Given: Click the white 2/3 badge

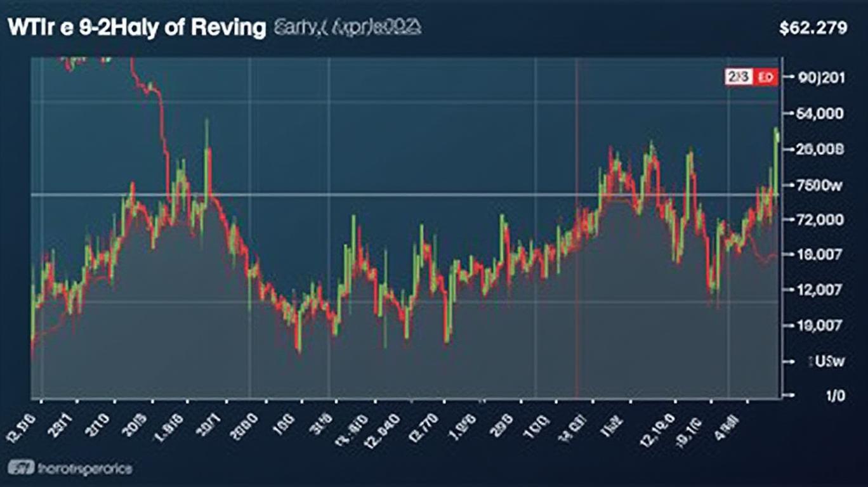Looking at the screenshot, I should click(x=739, y=77).
